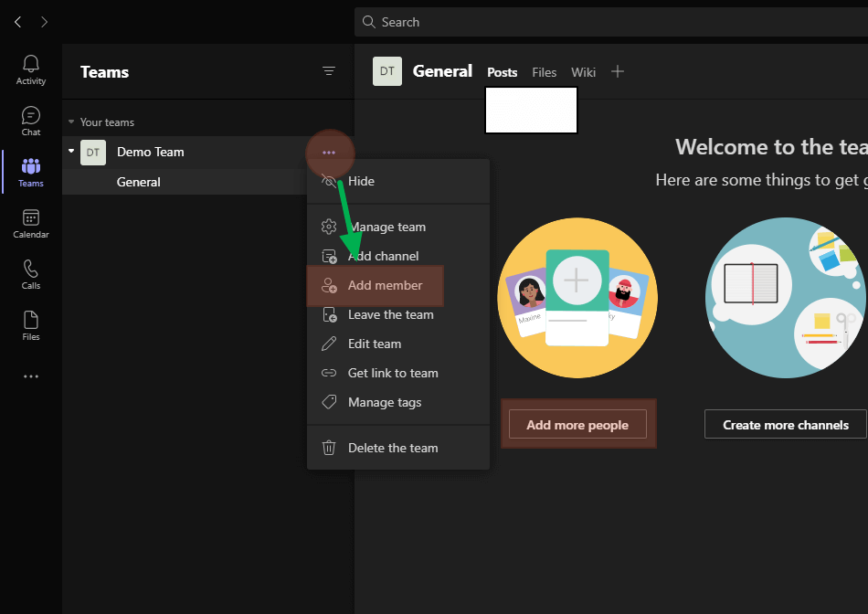Choose Get link to team entry

point(398,373)
